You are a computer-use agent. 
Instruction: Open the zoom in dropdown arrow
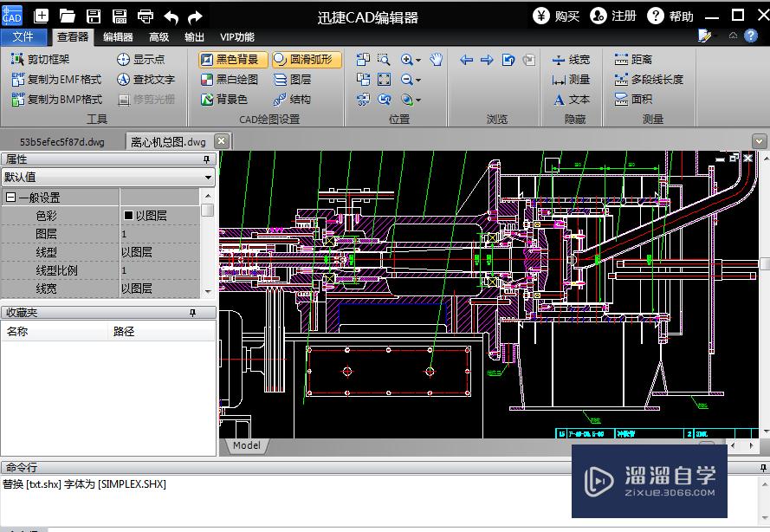(x=418, y=61)
